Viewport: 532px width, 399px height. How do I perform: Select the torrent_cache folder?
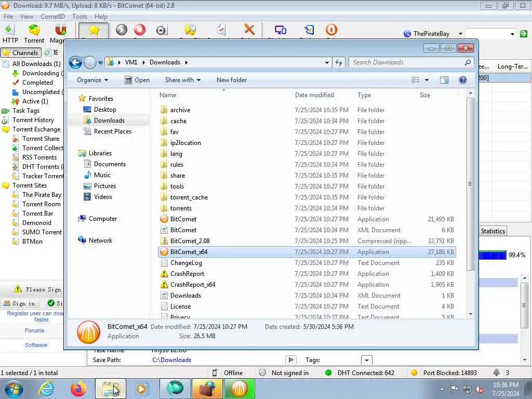(x=307, y=197)
